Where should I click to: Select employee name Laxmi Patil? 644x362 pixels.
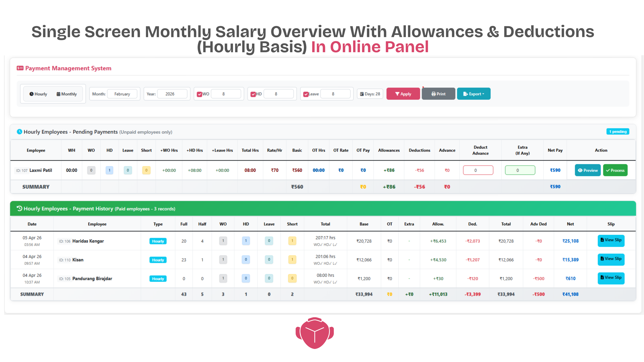pyautogui.click(x=41, y=170)
